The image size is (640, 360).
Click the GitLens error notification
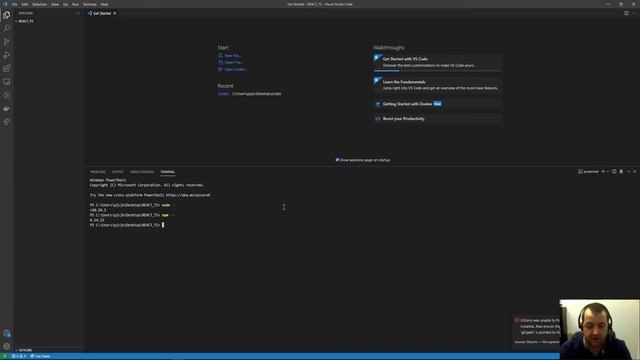pyautogui.click(x=536, y=331)
